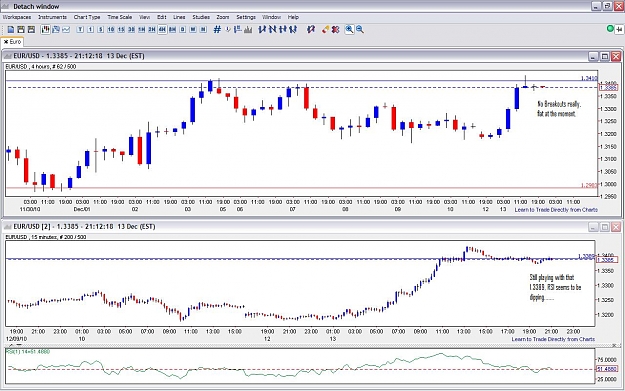Click the RSI(14) indicator label

point(28,352)
